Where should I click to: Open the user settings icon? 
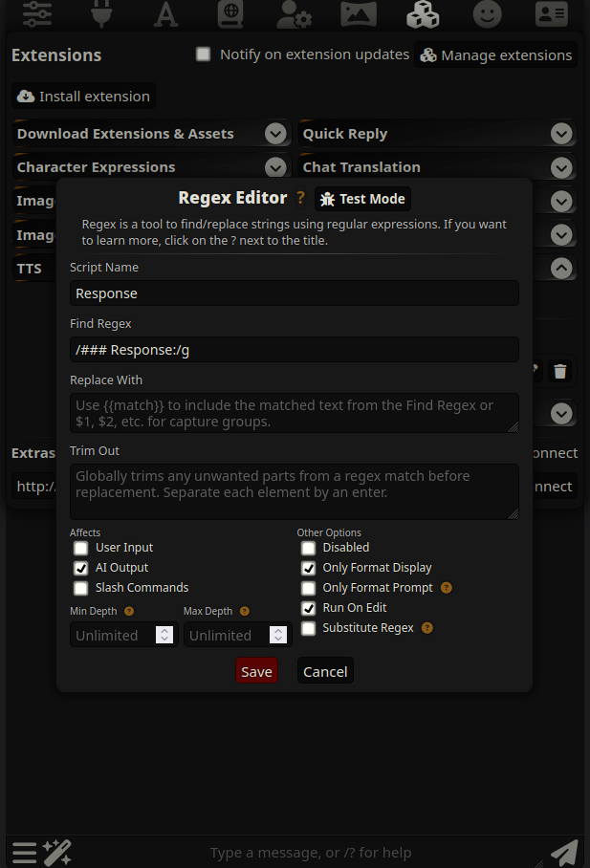(294, 12)
